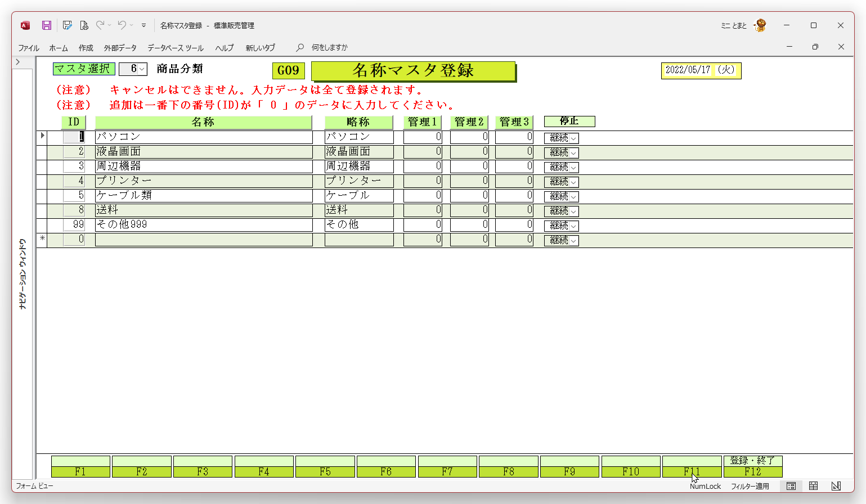Switch to Form View icon in status bar
The height and width of the screenshot is (504, 866).
(x=791, y=486)
